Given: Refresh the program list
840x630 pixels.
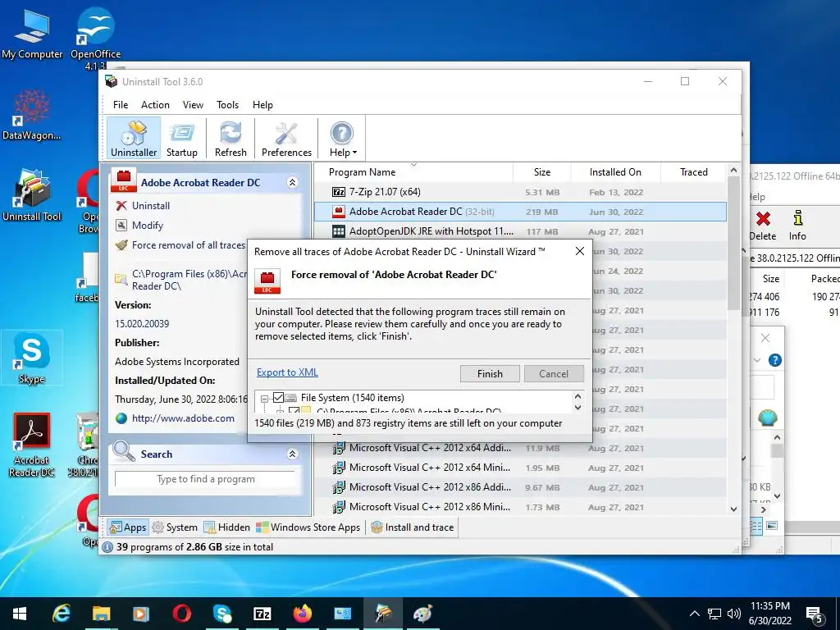Looking at the screenshot, I should coord(231,139).
